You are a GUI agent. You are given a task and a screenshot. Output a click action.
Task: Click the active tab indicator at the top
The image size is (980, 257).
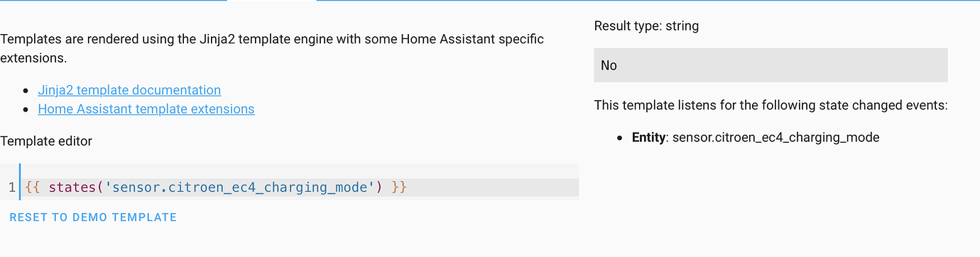(271, 1)
